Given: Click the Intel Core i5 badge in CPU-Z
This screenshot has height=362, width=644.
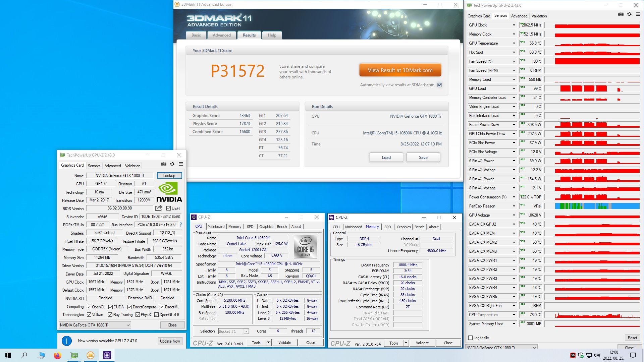Looking at the screenshot, I should [305, 246].
